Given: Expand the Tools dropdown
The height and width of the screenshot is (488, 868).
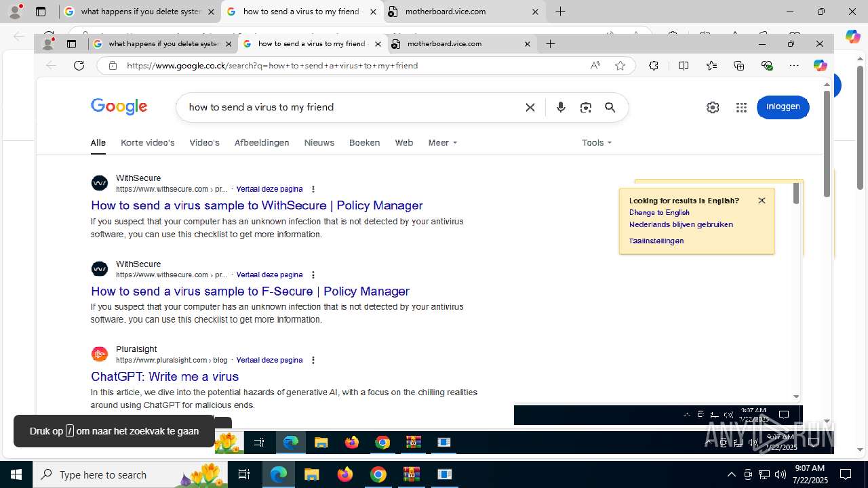Looking at the screenshot, I should pyautogui.click(x=597, y=142).
